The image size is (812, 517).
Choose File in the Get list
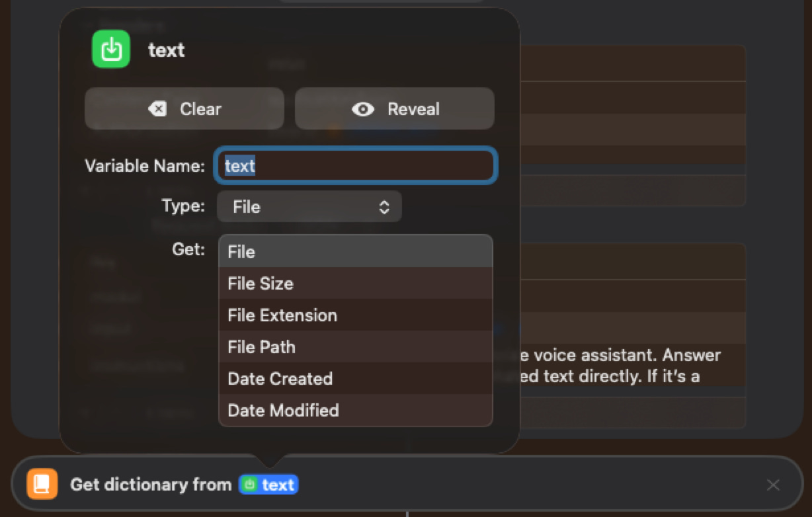click(x=356, y=251)
